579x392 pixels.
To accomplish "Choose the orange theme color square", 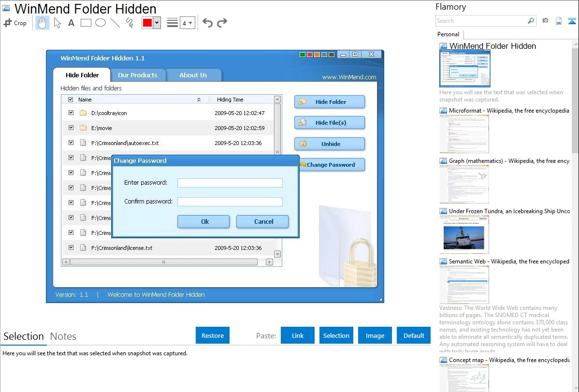I will pyautogui.click(x=317, y=55).
